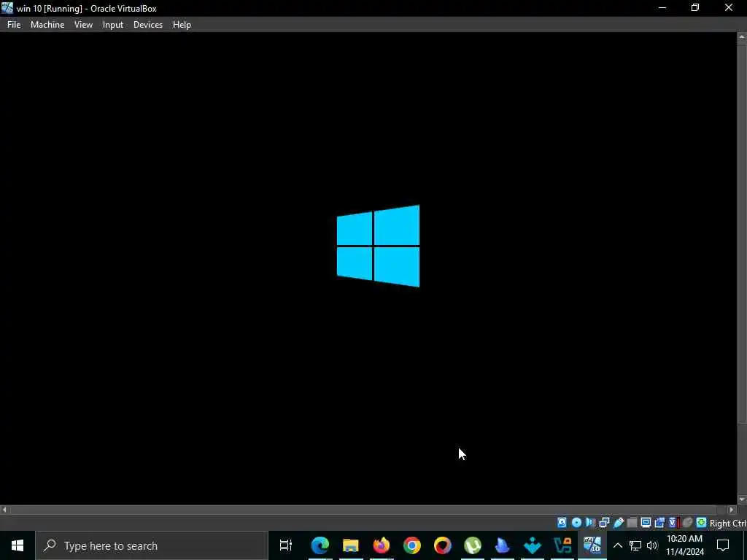Click the Right Ctrl host key label
Viewport: 747px width, 560px height.
[x=727, y=524]
